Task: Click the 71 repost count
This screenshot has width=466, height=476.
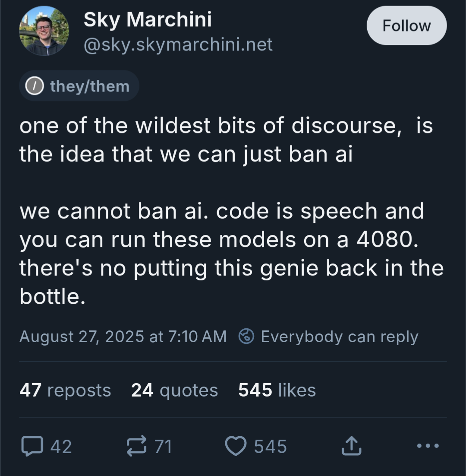Action: point(163,447)
